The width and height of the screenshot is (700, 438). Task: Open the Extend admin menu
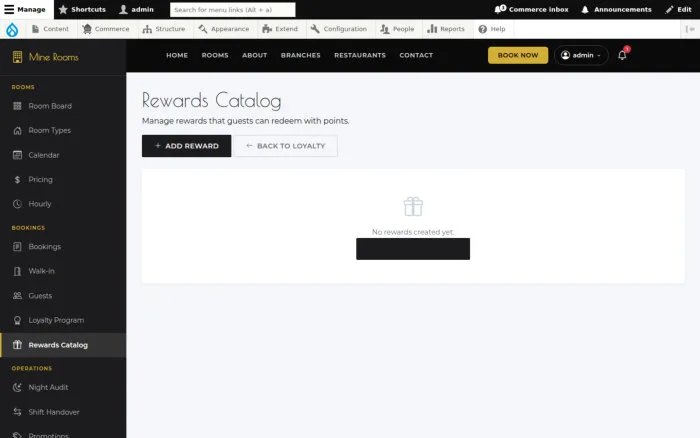[x=280, y=29]
